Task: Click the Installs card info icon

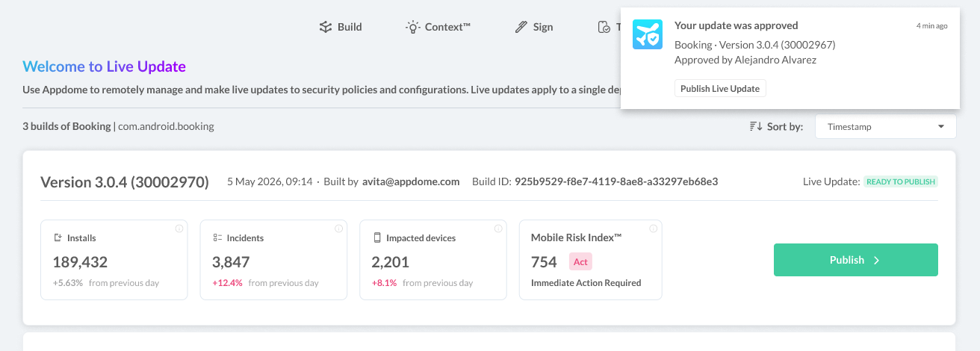Action: pyautogui.click(x=179, y=229)
